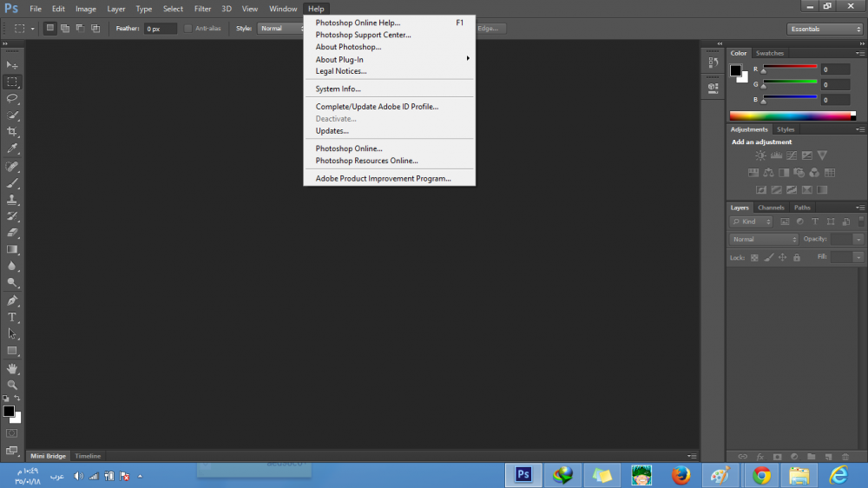Screen dimensions: 868x488
Task: Select the Move tool
Action: click(12, 65)
